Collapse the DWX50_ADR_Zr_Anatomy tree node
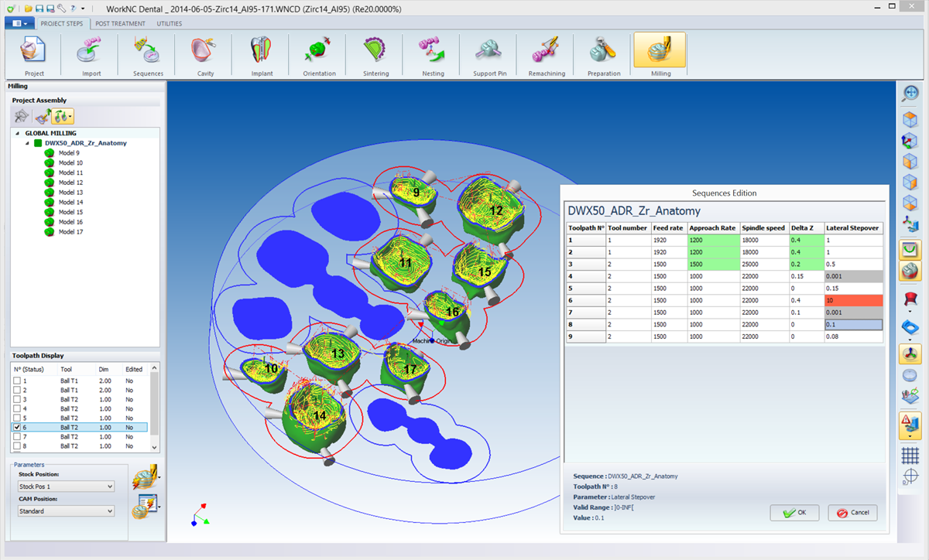The width and height of the screenshot is (929, 560). (x=28, y=143)
